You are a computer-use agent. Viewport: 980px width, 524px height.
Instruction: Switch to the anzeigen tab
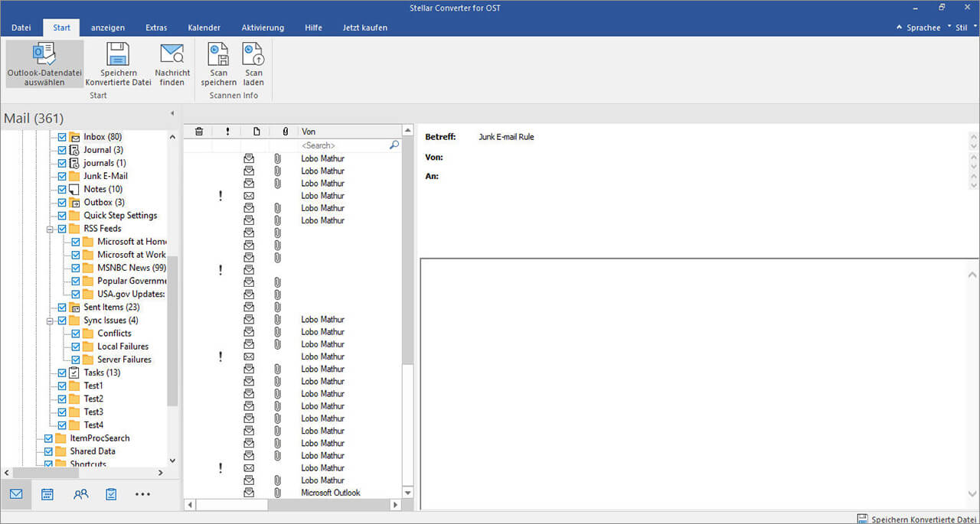coord(108,28)
